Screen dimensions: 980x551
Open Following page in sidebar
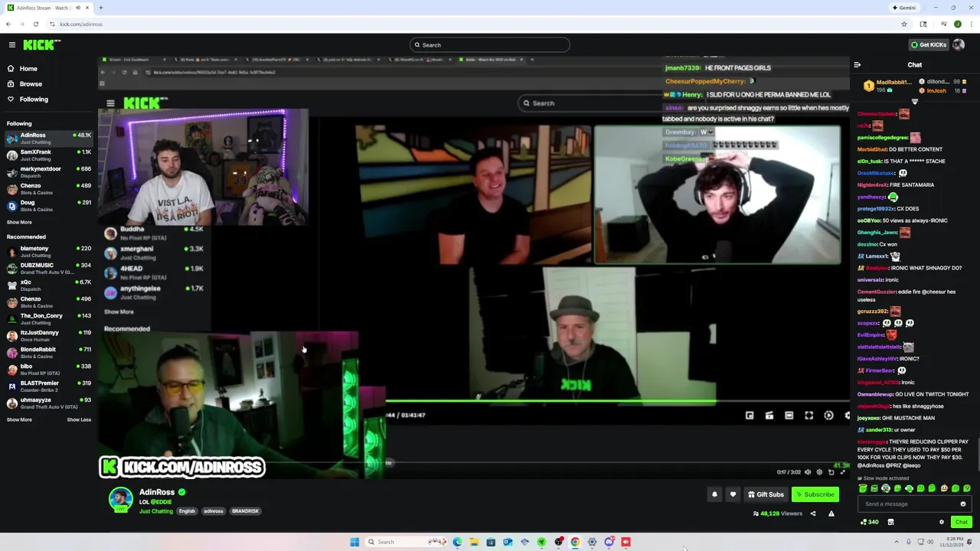click(34, 99)
